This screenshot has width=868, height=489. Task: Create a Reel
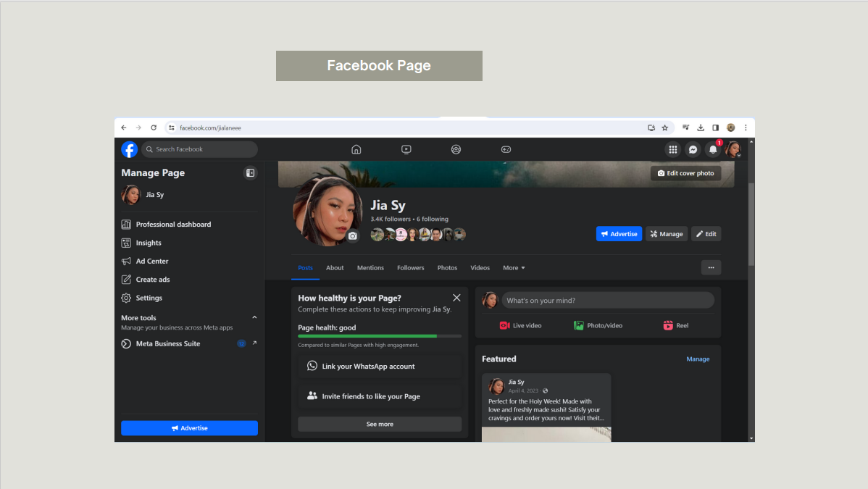(x=676, y=325)
